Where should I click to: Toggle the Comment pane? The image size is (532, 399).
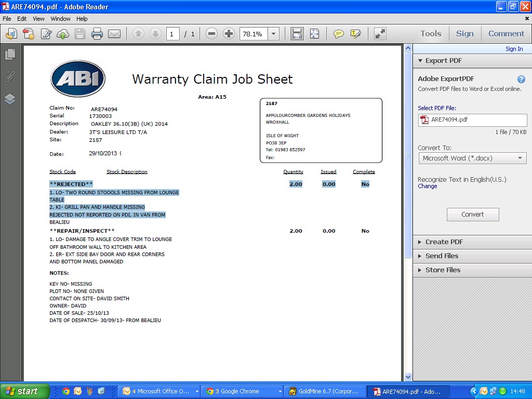(x=506, y=34)
